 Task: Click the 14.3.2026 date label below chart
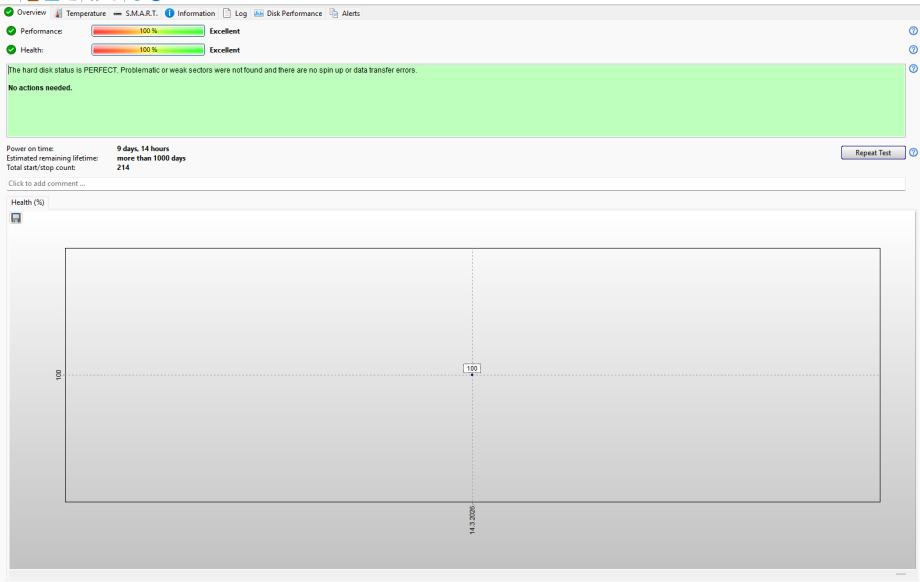coord(472,519)
